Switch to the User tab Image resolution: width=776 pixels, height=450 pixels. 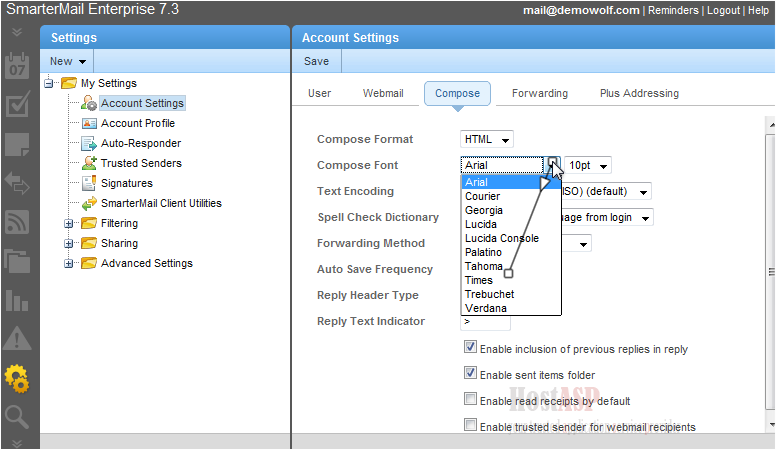319,93
